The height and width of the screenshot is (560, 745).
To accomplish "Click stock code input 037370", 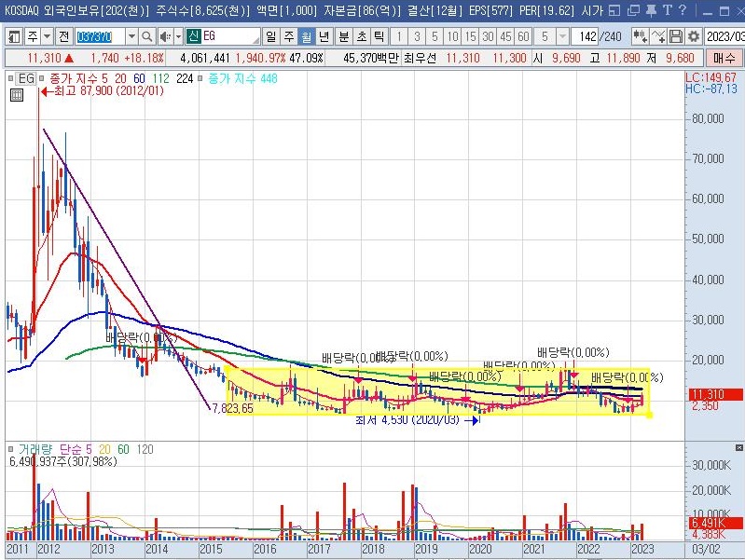I will 101,36.
